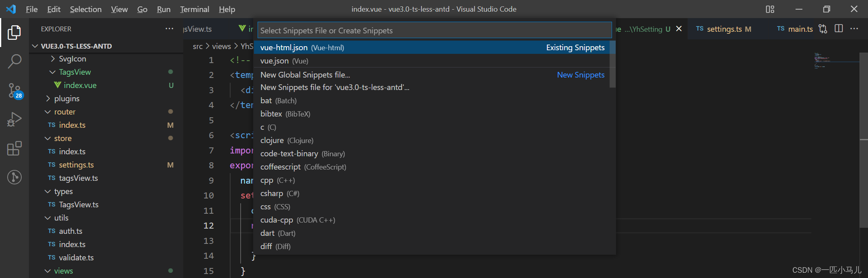Screen dimensions: 868x278
Task: Open the Go menu
Action: click(x=142, y=9)
